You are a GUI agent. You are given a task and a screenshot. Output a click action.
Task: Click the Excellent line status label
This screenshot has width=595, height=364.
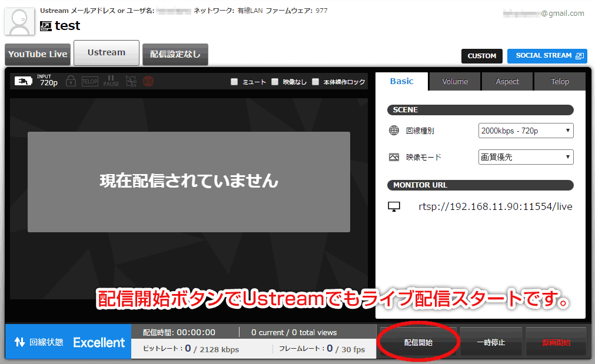[99, 342]
